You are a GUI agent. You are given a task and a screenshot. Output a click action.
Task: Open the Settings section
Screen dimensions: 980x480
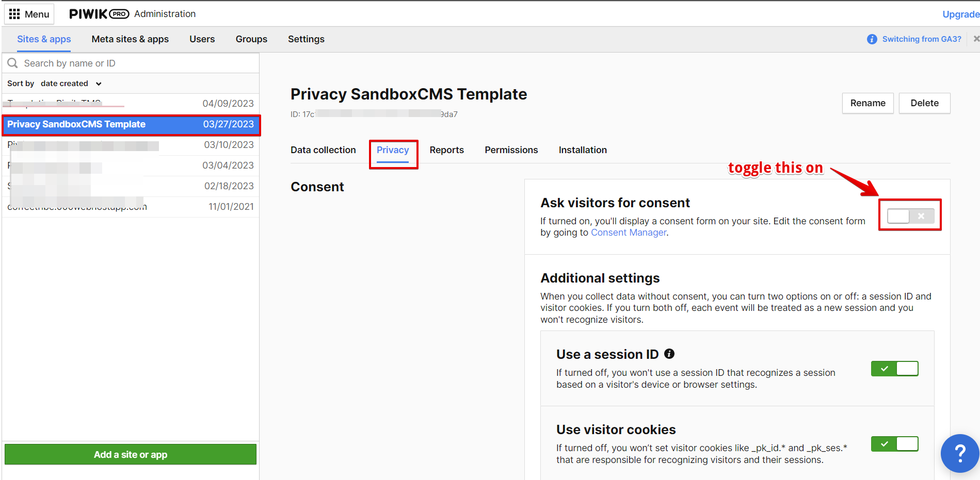[x=306, y=39]
